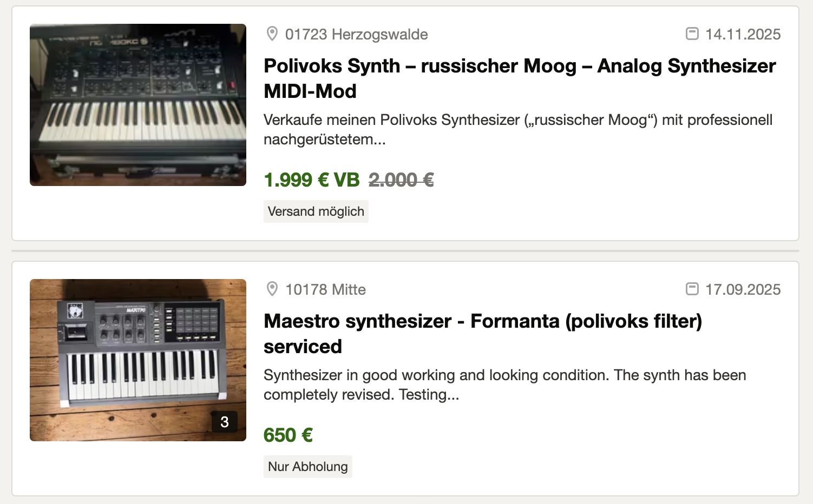Screen dimensions: 813x504
Task: Click the Nur Abholung tag
Action: tap(308, 467)
